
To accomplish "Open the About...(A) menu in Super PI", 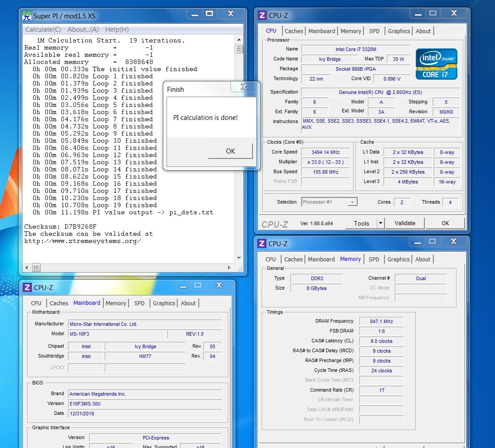I will pos(83,30).
